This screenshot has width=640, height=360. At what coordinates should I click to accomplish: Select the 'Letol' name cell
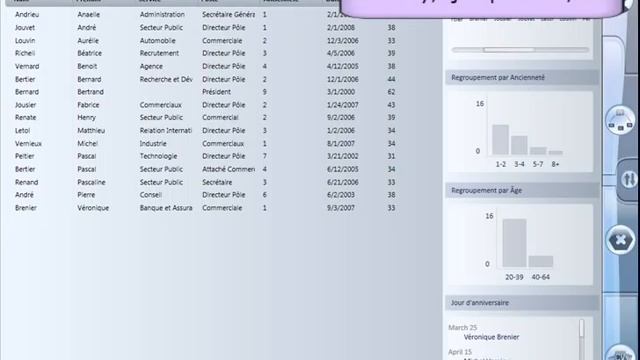pos(22,131)
